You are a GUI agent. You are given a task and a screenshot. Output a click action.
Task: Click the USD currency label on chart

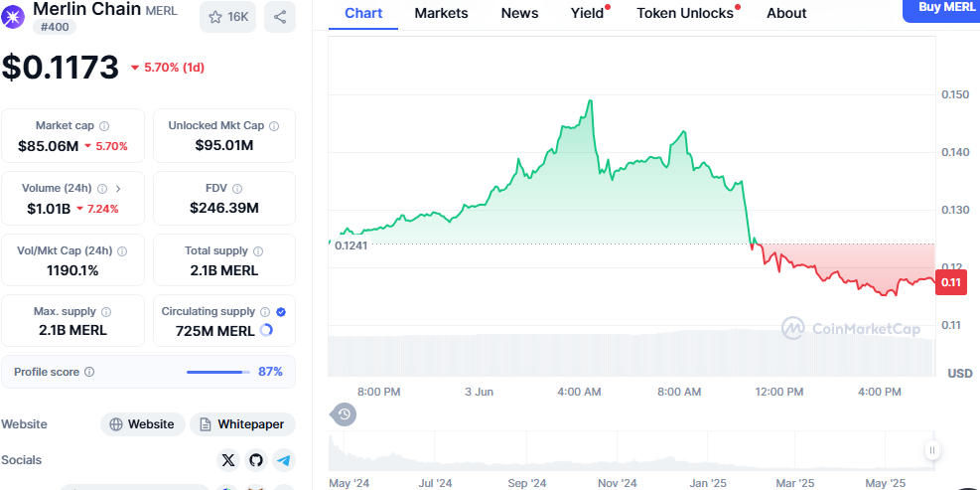960,373
